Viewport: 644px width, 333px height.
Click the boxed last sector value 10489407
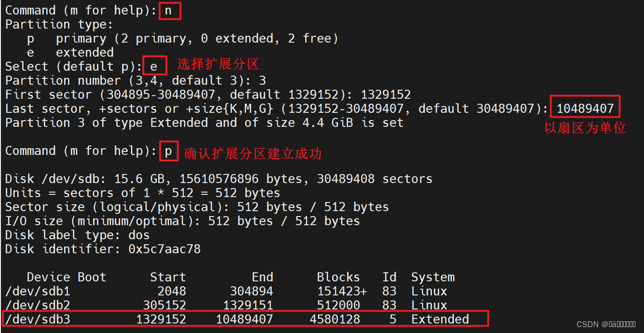(585, 107)
